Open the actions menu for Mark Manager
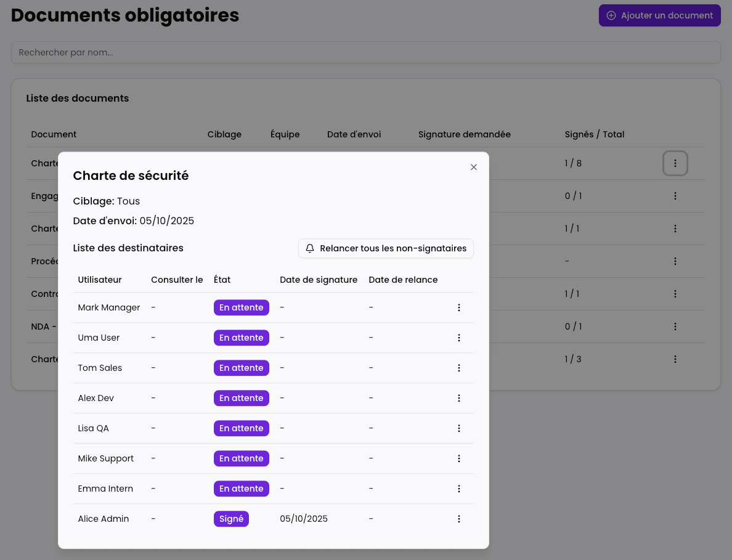This screenshot has width=732, height=560. (x=459, y=307)
